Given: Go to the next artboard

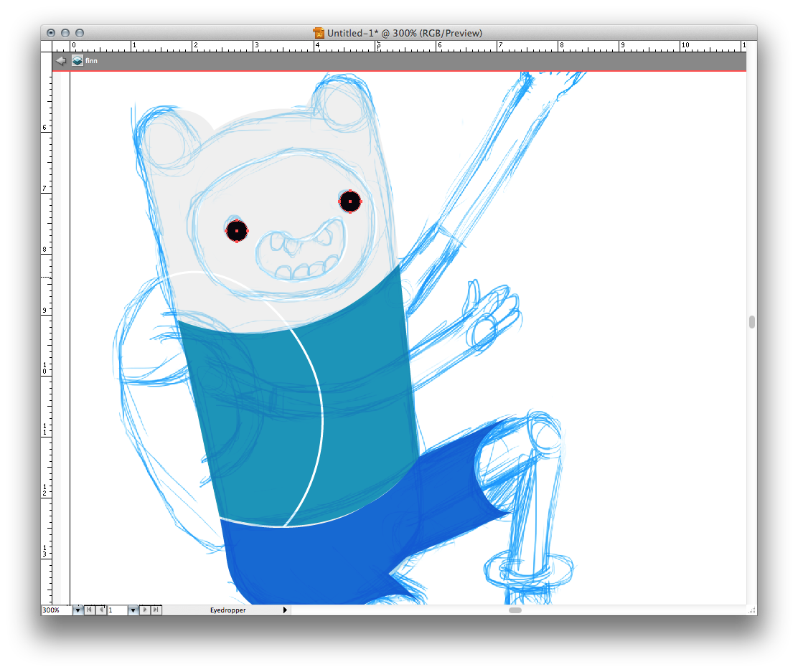Looking at the screenshot, I should point(145,610).
